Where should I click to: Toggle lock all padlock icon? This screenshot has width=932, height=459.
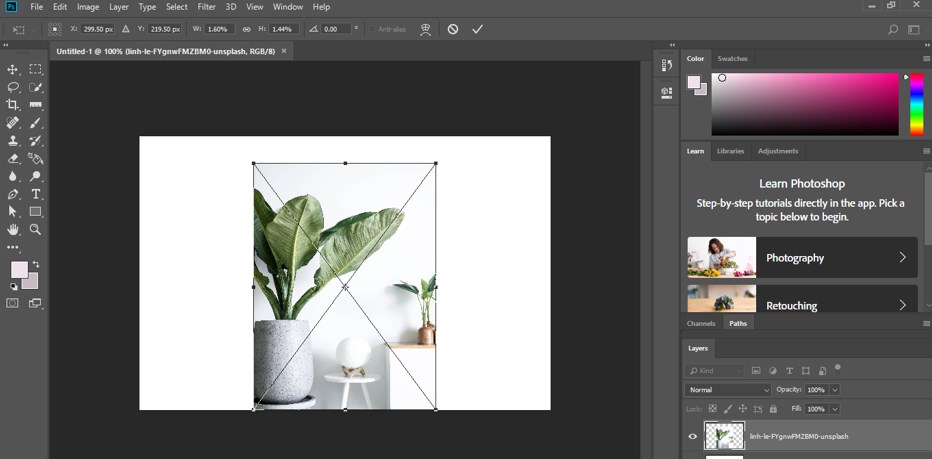coord(773,409)
